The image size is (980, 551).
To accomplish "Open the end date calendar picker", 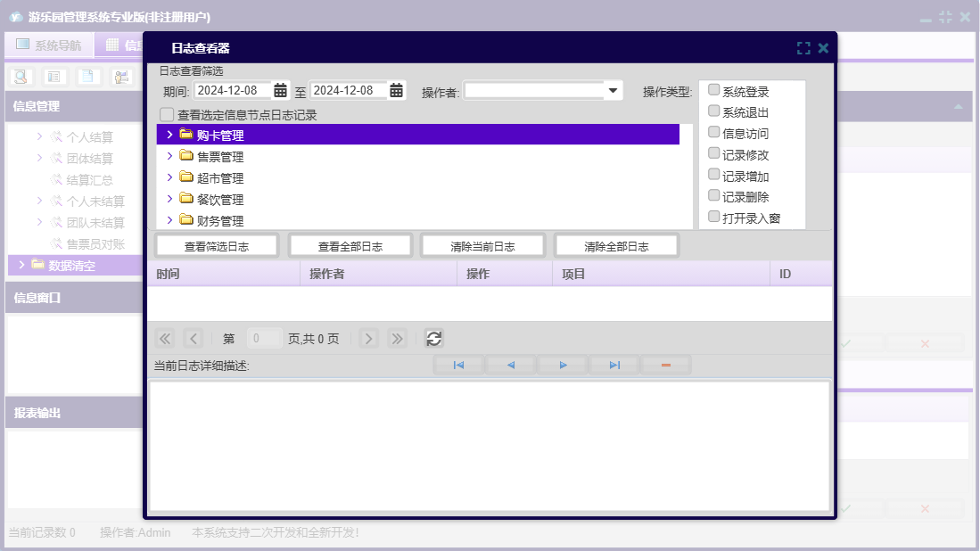I will [x=396, y=90].
